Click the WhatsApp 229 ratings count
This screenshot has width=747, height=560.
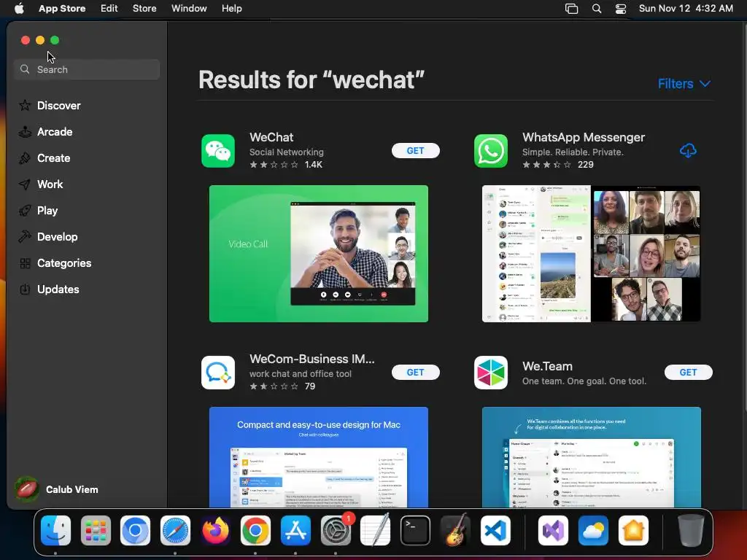coord(586,165)
